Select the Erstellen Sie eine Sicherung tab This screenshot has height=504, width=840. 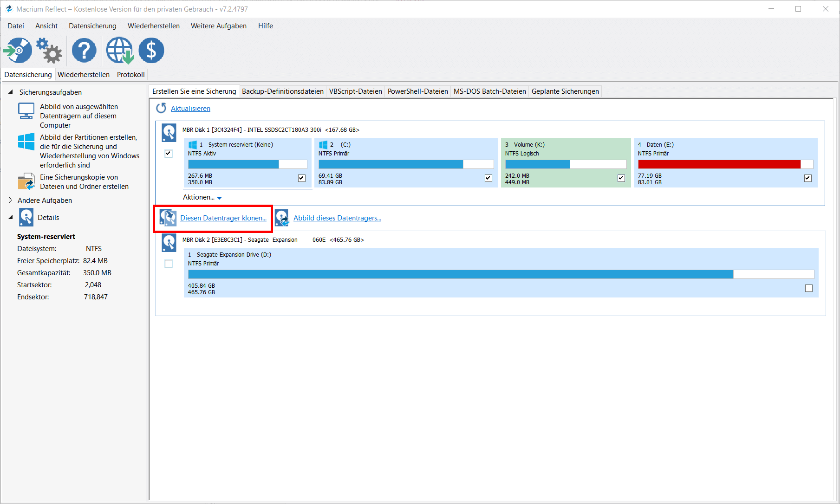coord(194,91)
